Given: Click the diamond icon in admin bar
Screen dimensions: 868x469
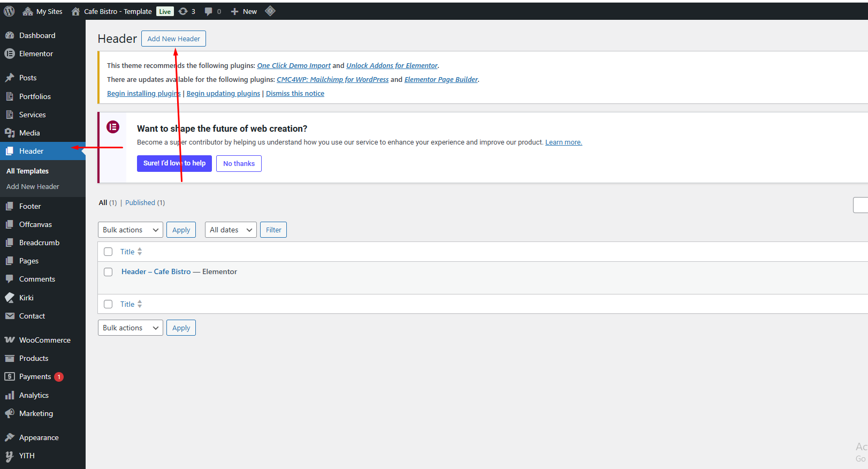Looking at the screenshot, I should [270, 11].
